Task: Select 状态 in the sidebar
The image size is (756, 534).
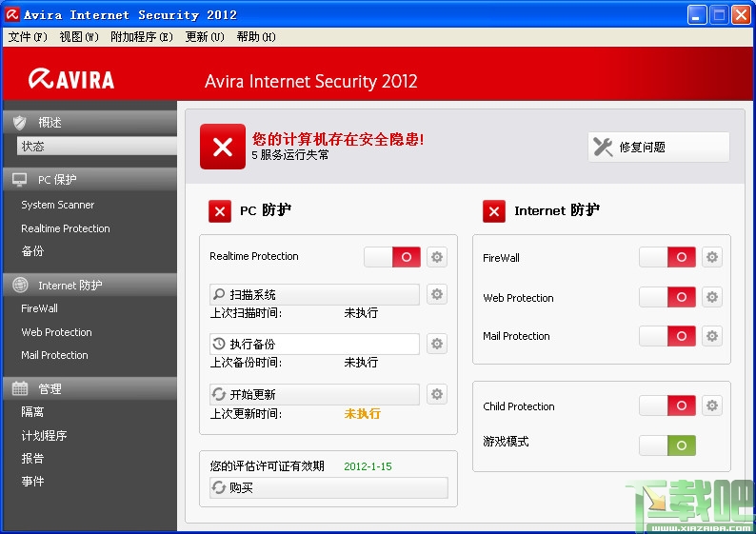Action: click(97, 146)
